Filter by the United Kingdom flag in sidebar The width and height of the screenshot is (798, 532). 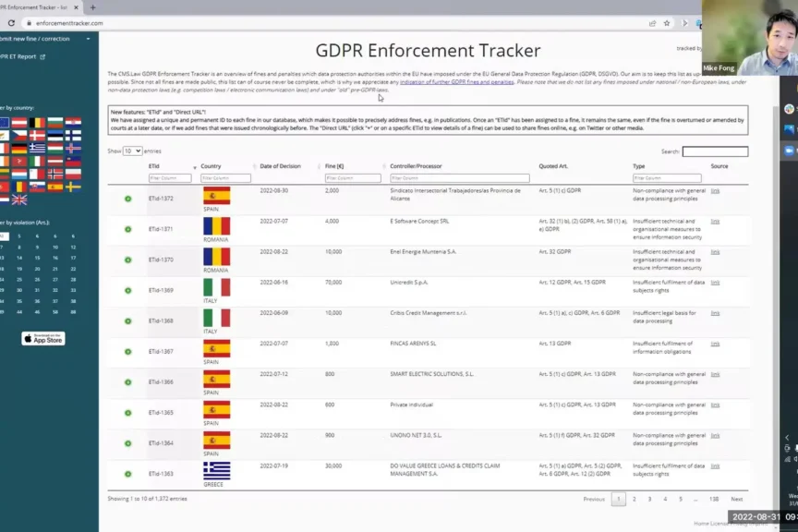tap(19, 199)
